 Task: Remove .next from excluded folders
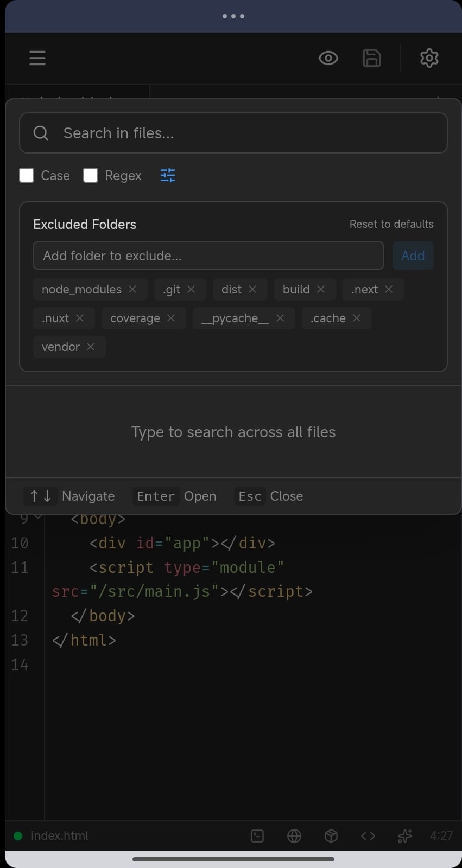pyautogui.click(x=389, y=289)
